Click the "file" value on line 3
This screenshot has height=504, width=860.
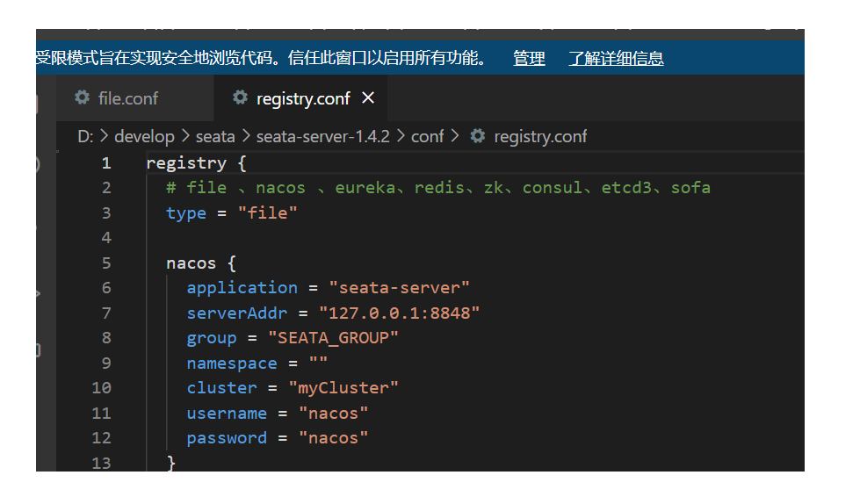[x=267, y=212]
